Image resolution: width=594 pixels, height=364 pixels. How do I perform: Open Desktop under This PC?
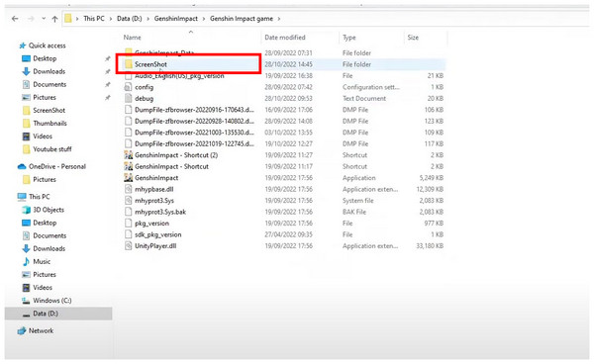coord(40,223)
